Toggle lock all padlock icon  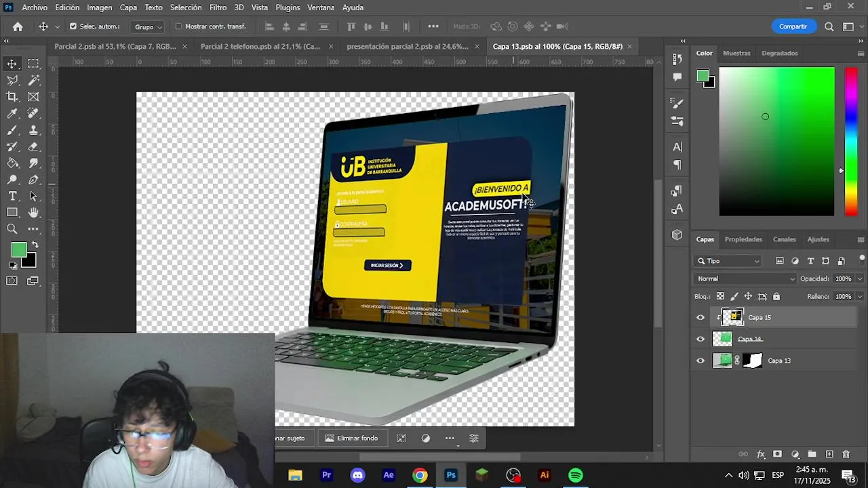(776, 296)
